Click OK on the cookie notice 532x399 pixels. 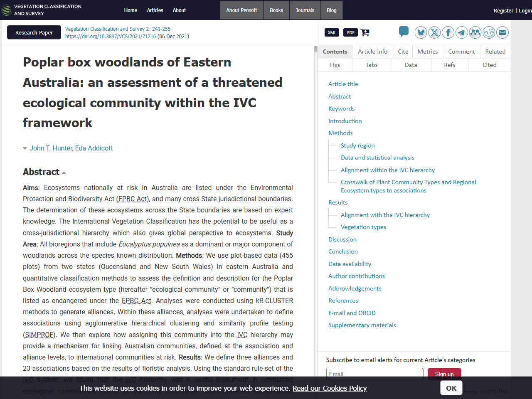pyautogui.click(x=451, y=388)
